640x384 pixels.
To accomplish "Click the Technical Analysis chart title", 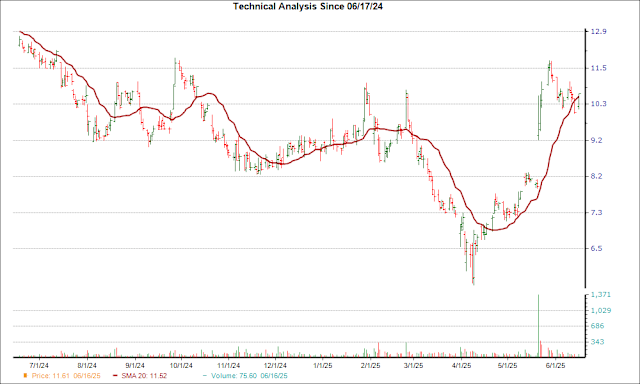I will click(x=308, y=6).
